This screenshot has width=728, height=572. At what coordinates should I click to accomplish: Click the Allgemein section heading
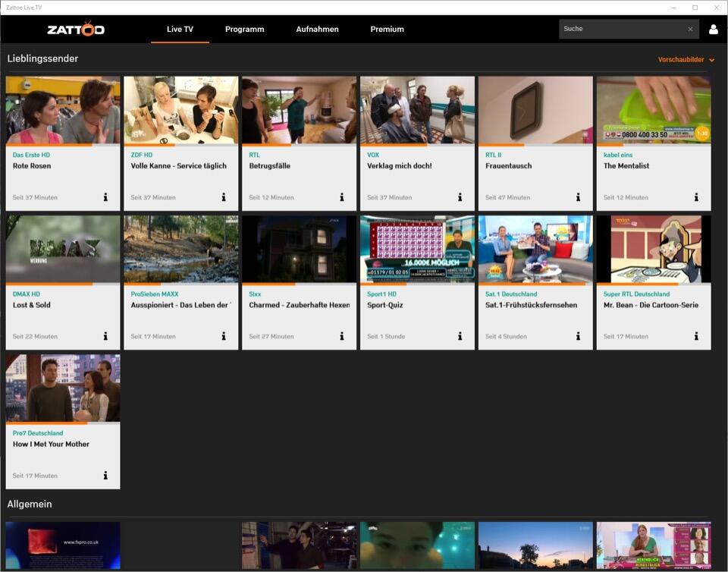coord(30,504)
